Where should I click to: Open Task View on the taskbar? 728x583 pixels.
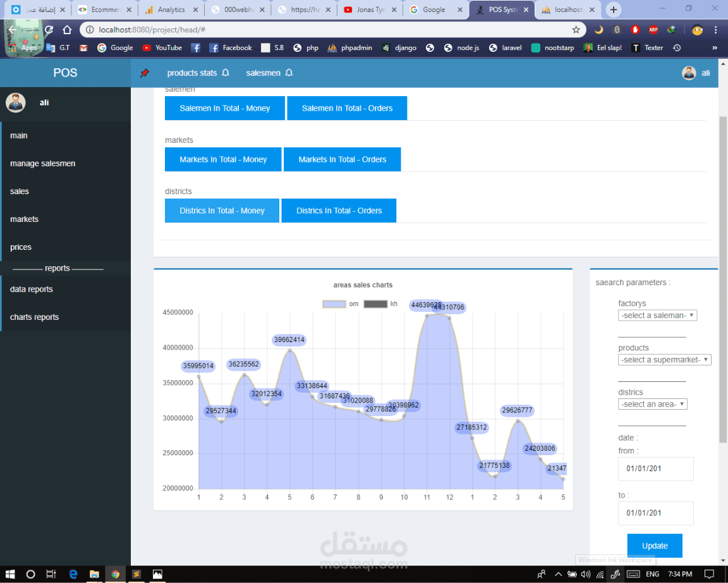tap(51, 574)
